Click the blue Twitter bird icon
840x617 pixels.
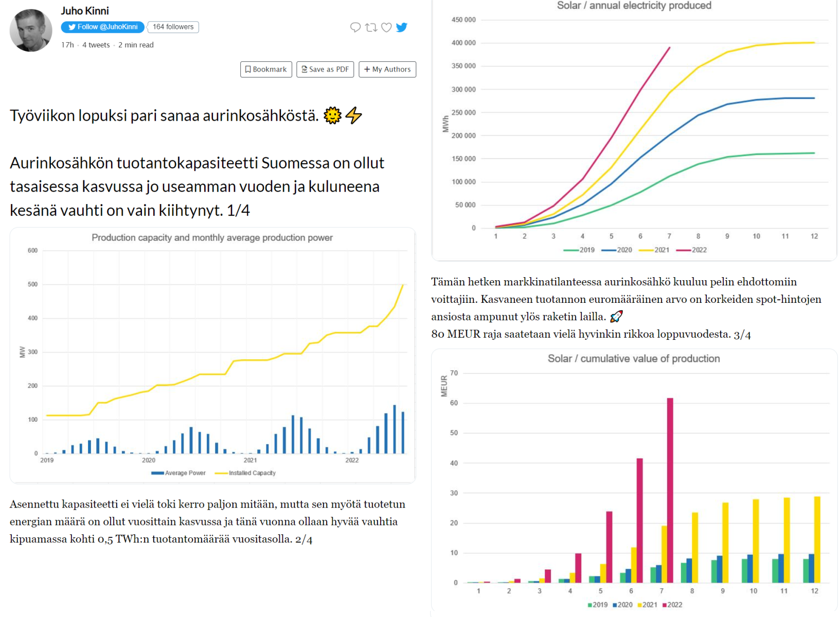coord(402,27)
